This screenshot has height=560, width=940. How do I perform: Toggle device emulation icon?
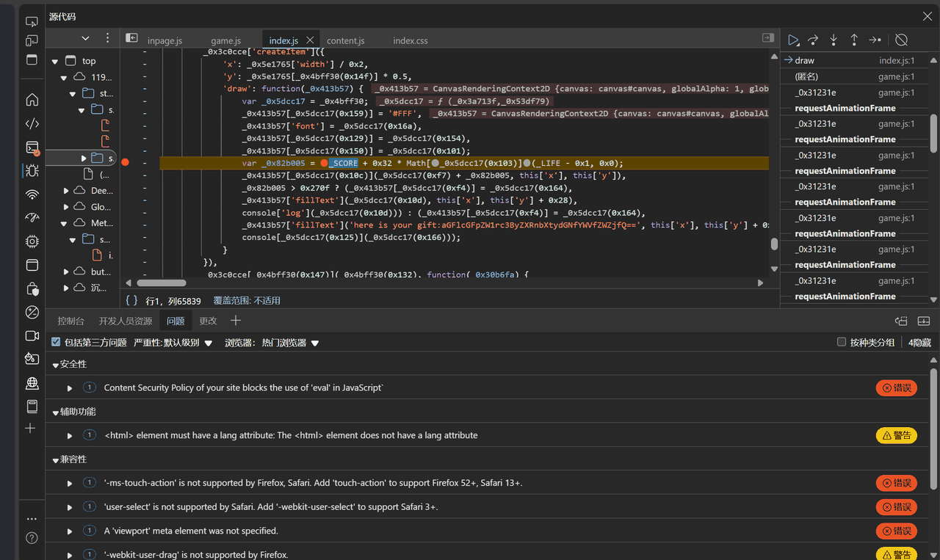32,41
